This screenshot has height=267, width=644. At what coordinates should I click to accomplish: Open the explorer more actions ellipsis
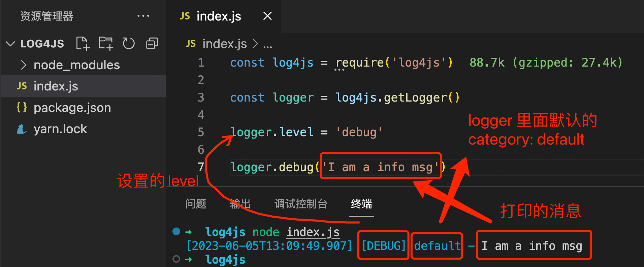(x=143, y=16)
